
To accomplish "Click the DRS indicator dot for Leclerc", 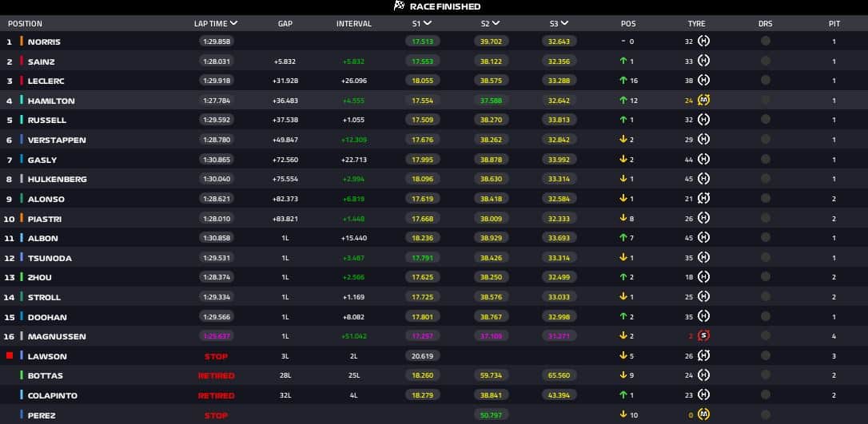I will tap(766, 80).
